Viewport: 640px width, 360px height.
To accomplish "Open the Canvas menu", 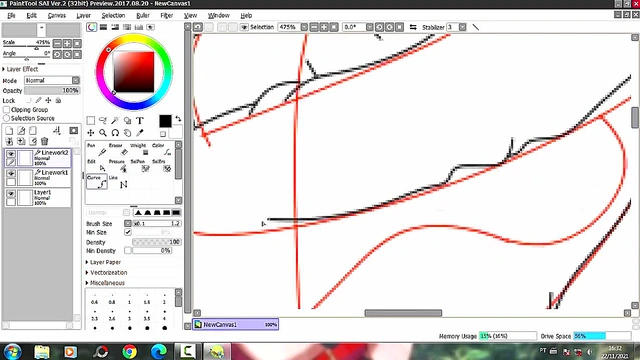I will [57, 15].
